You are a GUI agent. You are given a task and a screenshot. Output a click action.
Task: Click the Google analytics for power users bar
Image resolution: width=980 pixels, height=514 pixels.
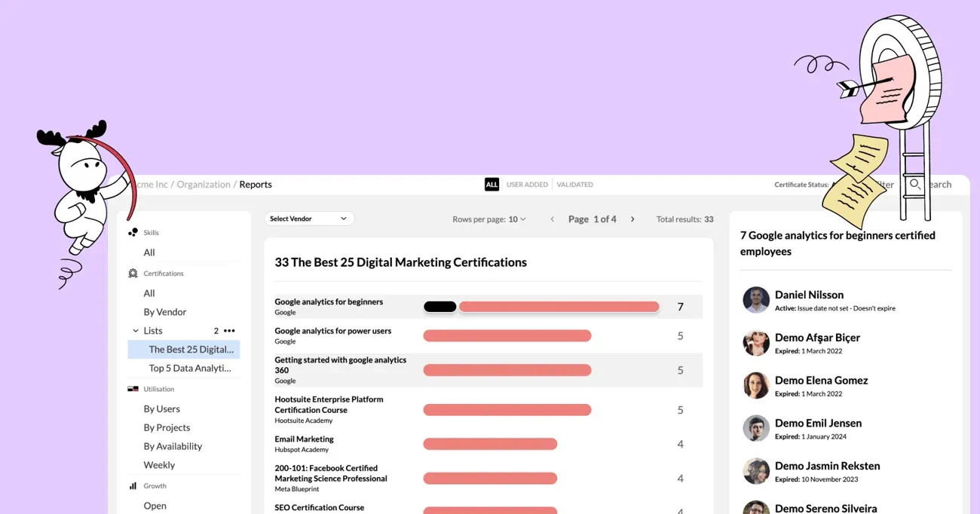pos(507,336)
